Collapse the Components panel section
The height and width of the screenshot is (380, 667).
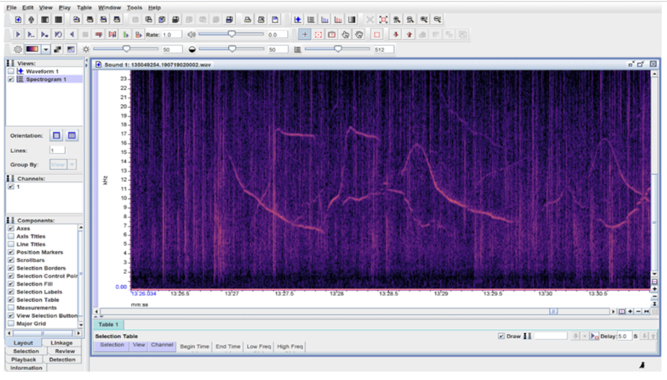click(x=10, y=220)
